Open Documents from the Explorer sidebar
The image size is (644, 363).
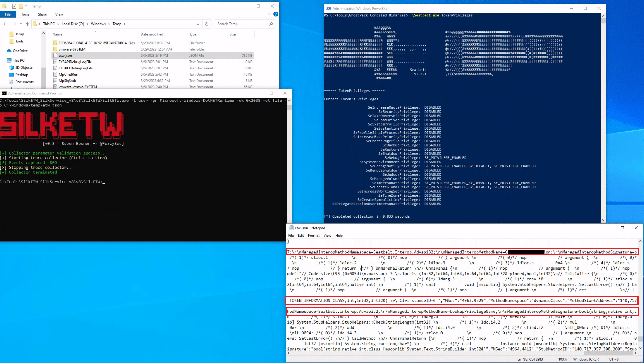tap(25, 82)
